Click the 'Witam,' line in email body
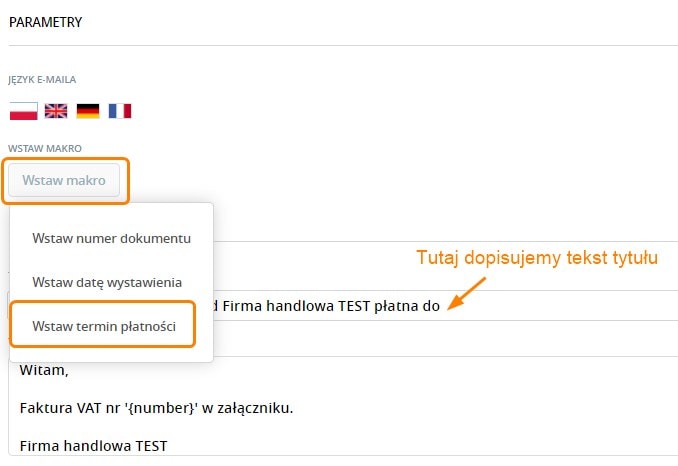Screen dimensions: 678x466 41,370
